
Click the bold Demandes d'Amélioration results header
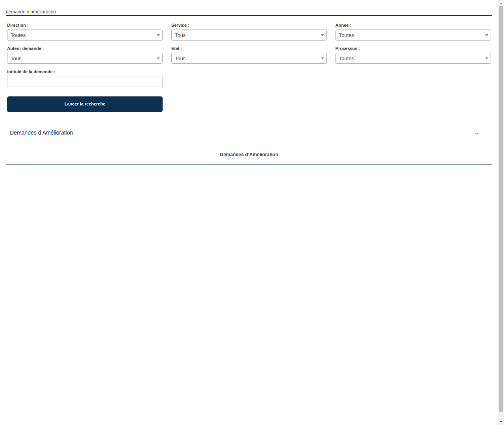point(249,155)
